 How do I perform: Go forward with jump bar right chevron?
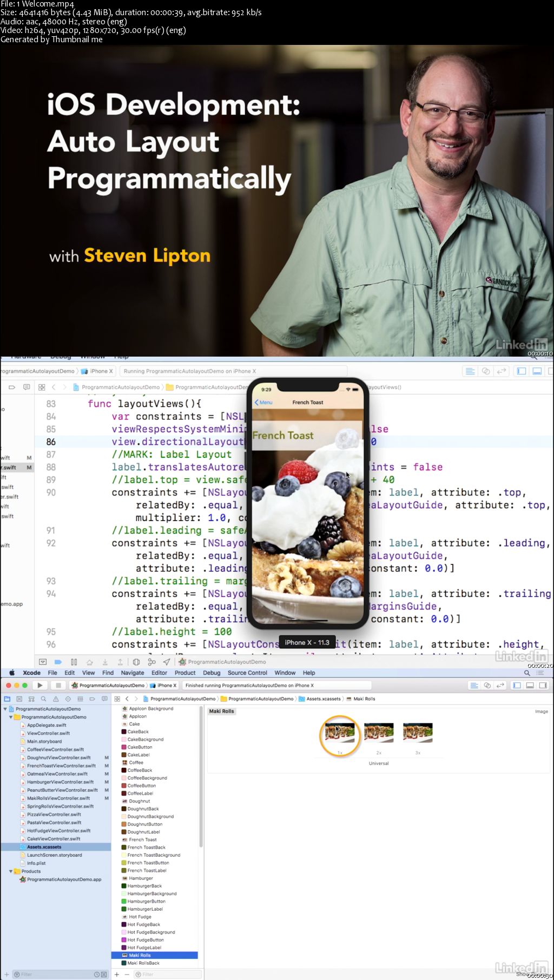(x=136, y=699)
